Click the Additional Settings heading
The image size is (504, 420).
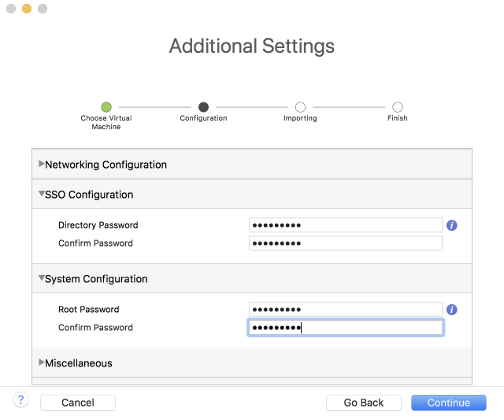252,46
